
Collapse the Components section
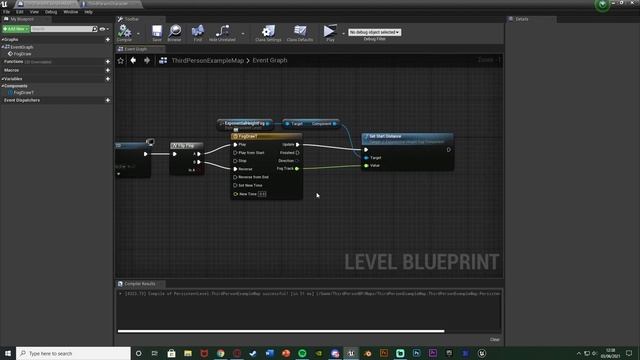click(x=2, y=86)
